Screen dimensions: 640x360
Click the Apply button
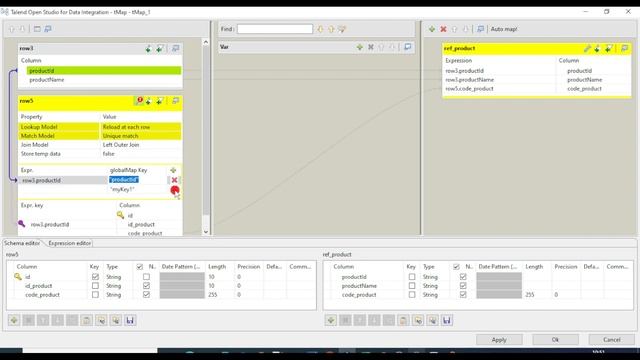pos(499,340)
